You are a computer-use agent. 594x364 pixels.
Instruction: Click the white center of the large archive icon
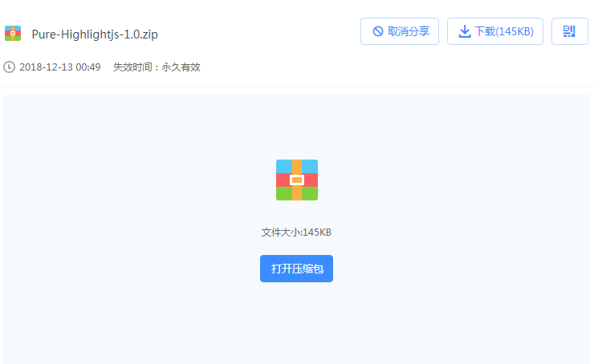click(x=297, y=180)
